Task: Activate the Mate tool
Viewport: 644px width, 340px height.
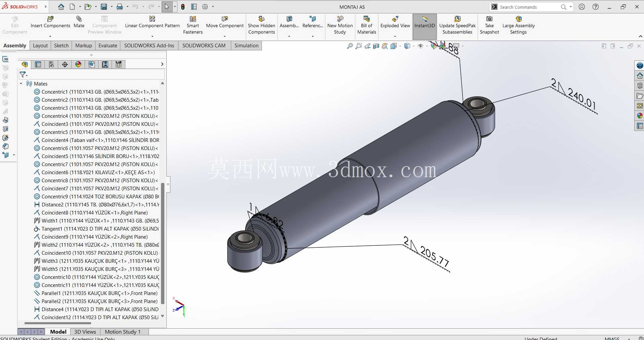Action: click(x=79, y=22)
